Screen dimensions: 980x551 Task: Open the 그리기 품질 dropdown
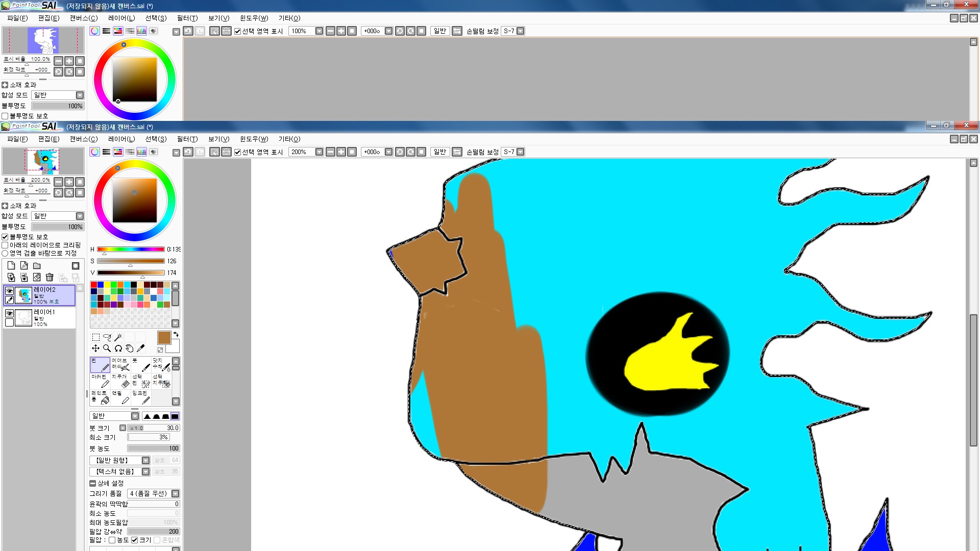(x=175, y=494)
